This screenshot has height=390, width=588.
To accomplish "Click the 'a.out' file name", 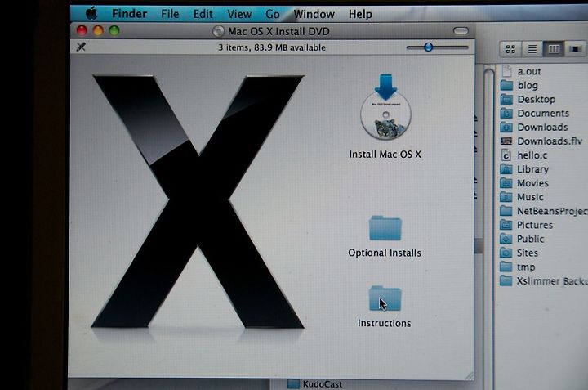I will click(529, 71).
